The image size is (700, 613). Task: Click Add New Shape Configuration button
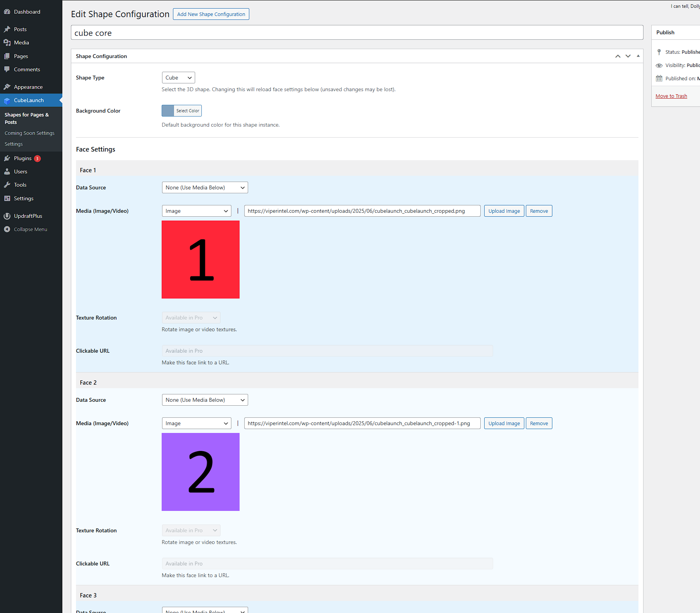(x=211, y=14)
